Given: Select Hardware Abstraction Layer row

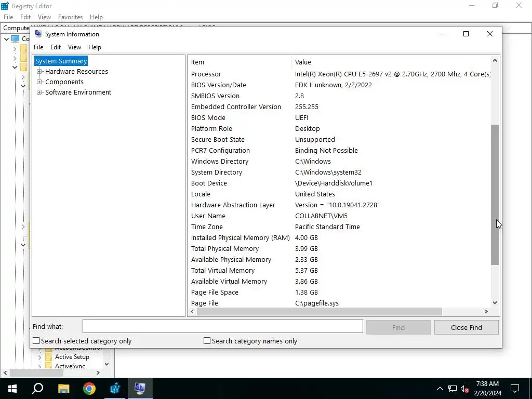Looking at the screenshot, I should click(339, 205).
